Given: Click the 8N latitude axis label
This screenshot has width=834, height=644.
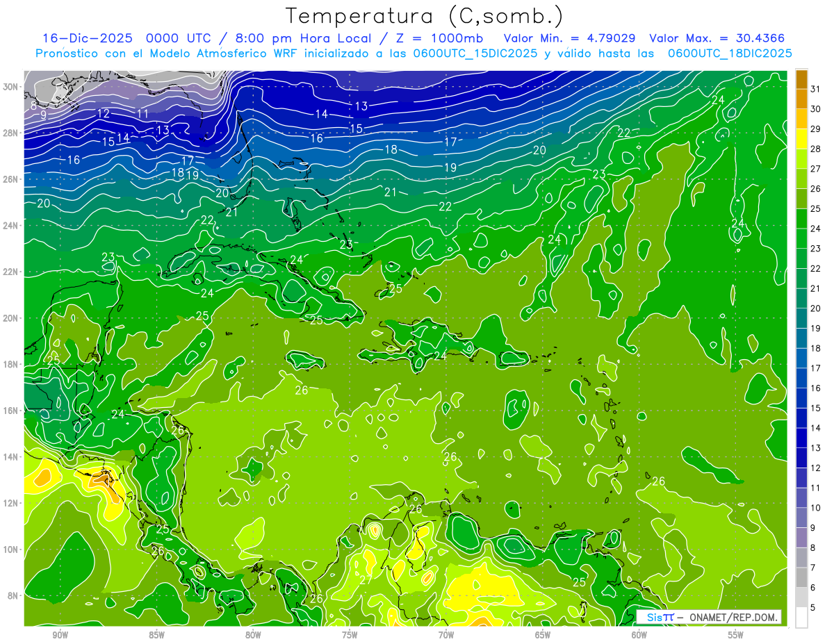Looking at the screenshot, I should coord(14,596).
